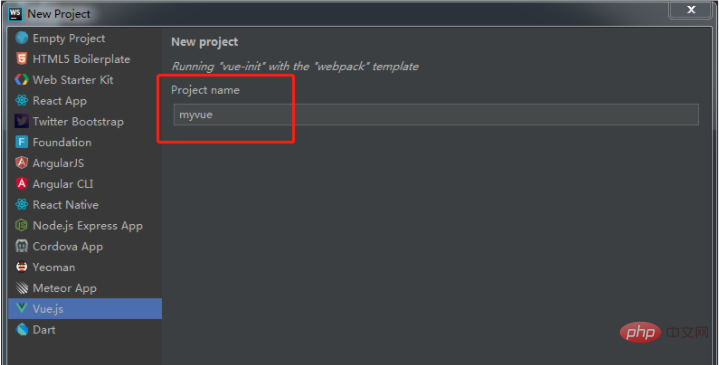Click the Node.js Express App hexagon icon
Image resolution: width=719 pixels, height=365 pixels.
coord(22,225)
